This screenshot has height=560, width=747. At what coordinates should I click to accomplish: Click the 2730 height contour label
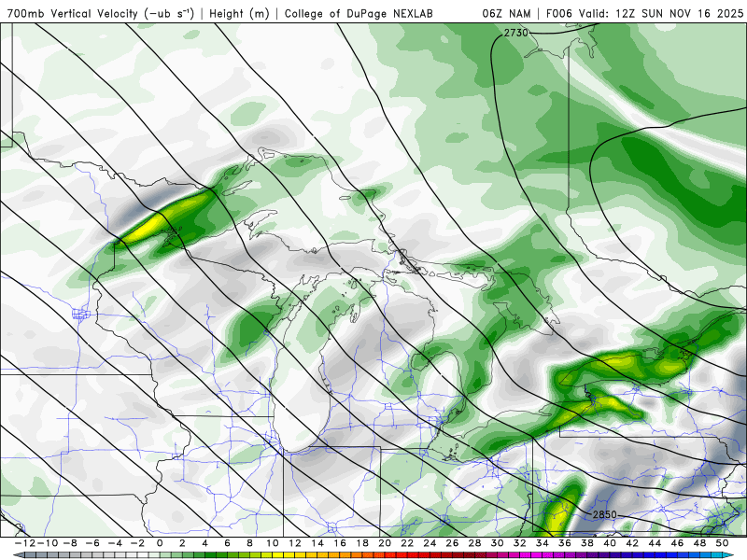tap(516, 33)
